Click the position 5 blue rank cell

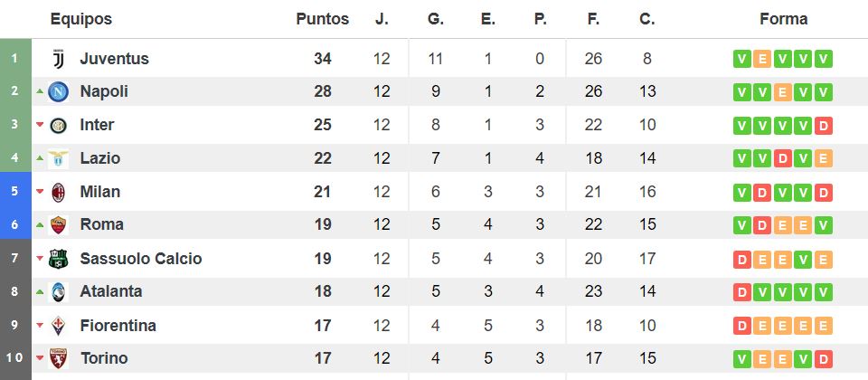(x=15, y=191)
